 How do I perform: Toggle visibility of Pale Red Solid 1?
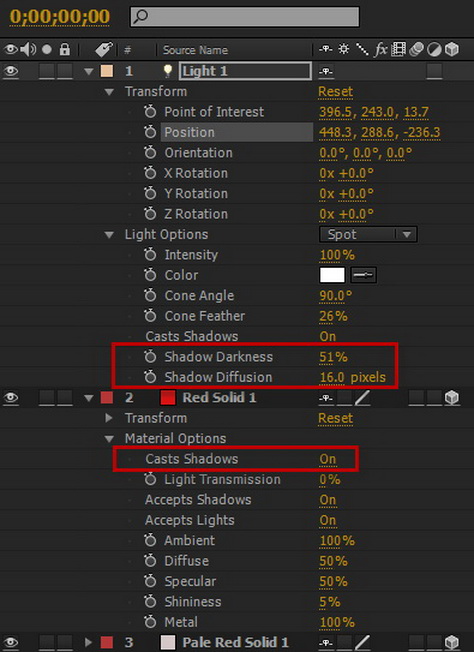point(11,642)
